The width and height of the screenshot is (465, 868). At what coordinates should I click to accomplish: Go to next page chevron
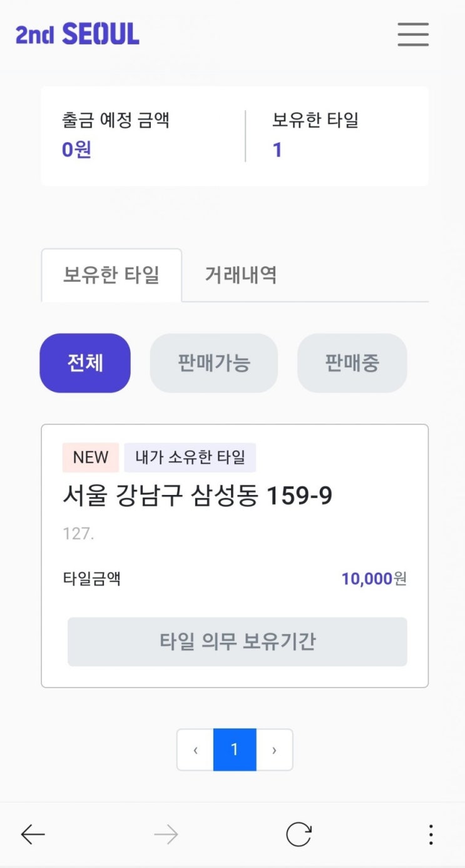(274, 750)
